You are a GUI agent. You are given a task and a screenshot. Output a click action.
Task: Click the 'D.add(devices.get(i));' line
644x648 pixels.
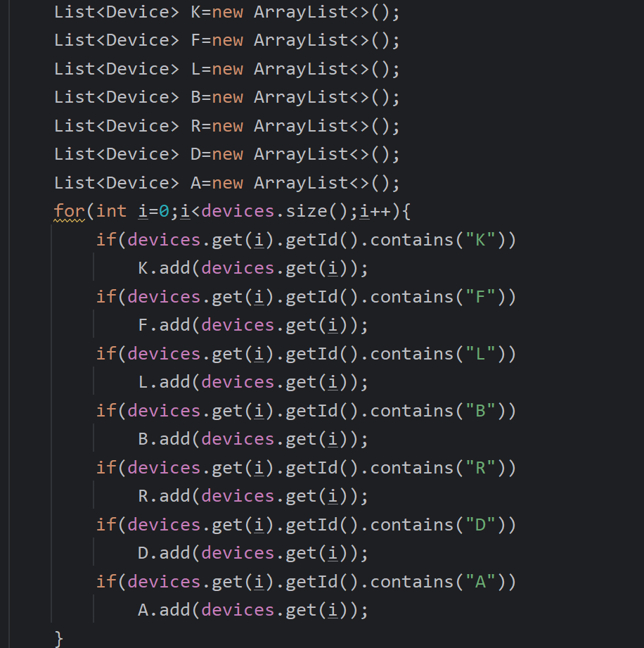253,553
